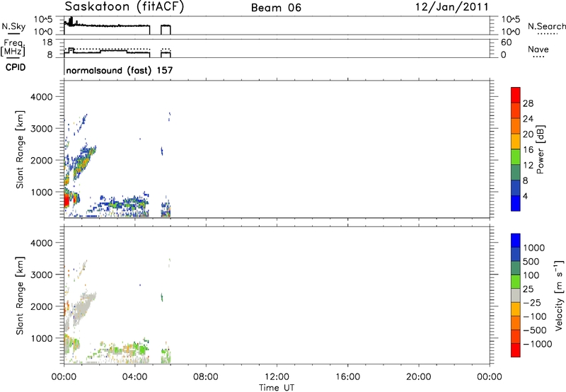Select the Freq. [MHz] axis label

click(13, 47)
